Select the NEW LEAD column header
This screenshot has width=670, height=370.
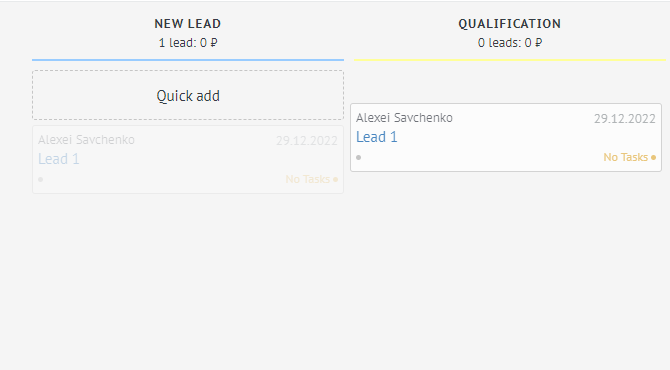188,23
